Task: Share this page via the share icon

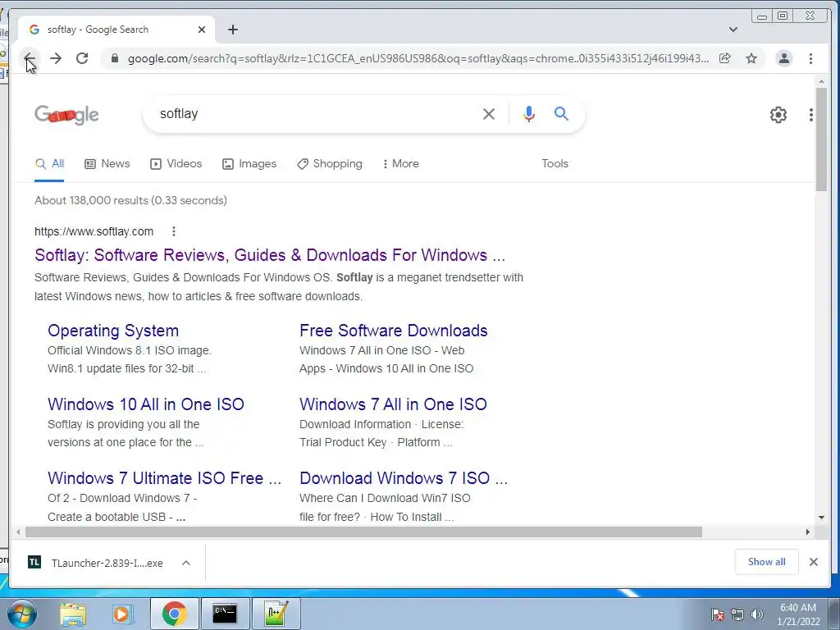Action: [725, 58]
